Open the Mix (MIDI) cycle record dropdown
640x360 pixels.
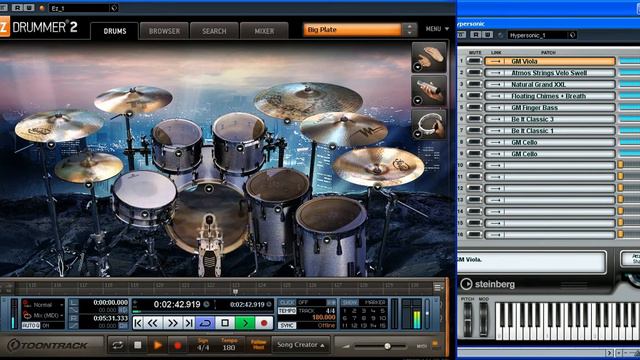43,316
